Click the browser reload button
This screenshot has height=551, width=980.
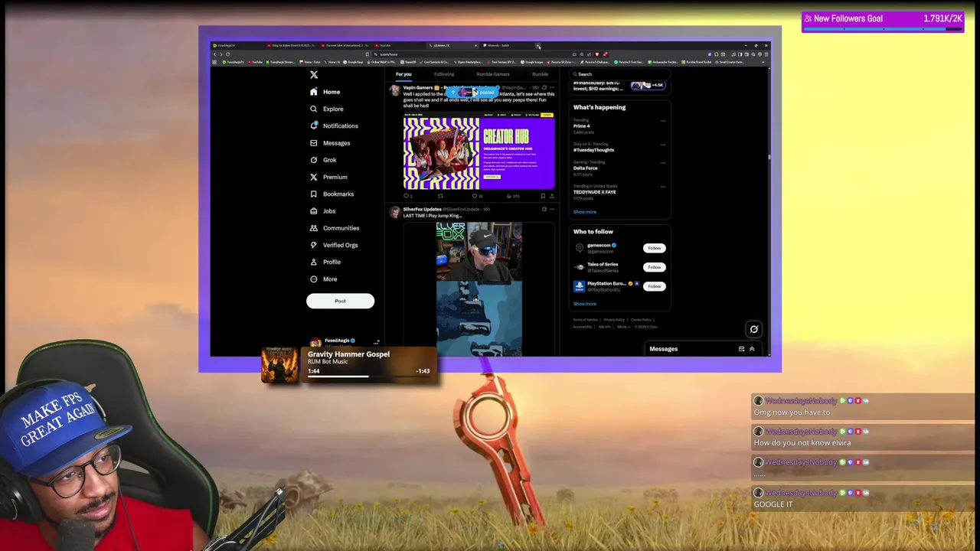227,54
